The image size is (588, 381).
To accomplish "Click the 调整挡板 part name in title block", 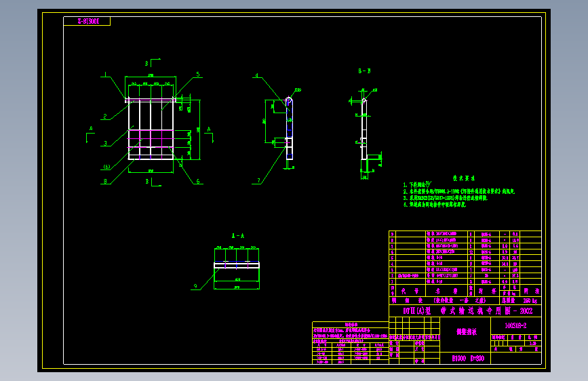I will point(467,332).
